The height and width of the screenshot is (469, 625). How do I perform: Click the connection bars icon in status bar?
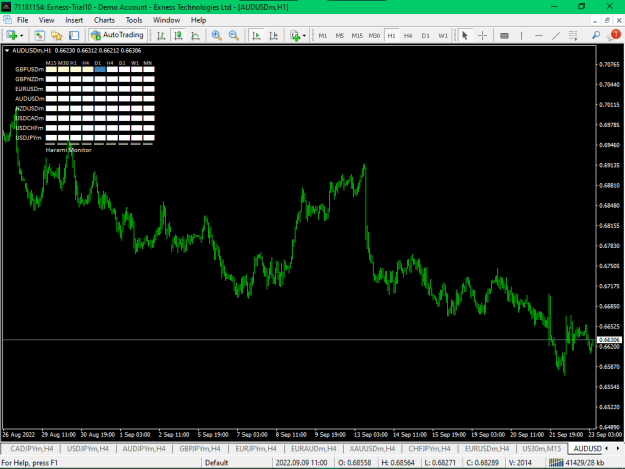click(x=556, y=463)
